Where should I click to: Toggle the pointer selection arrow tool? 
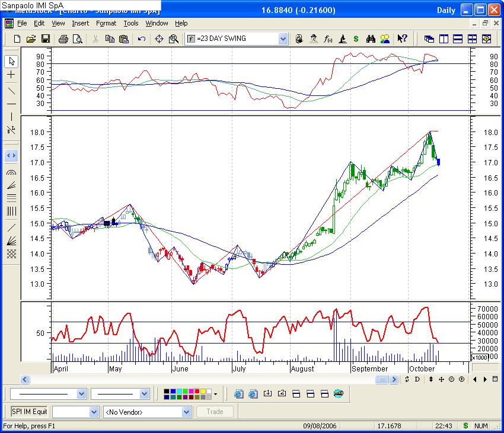(11, 61)
